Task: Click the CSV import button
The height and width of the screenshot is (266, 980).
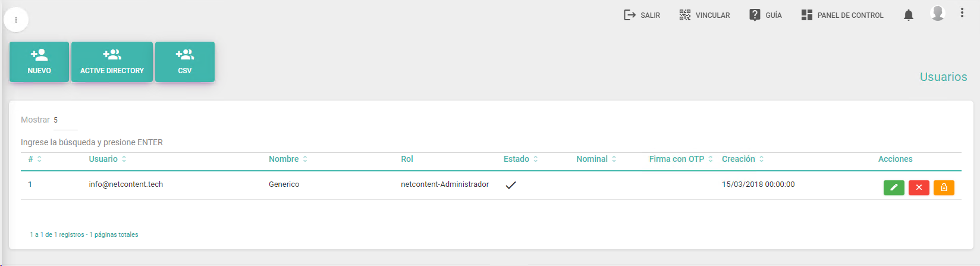Action: [x=185, y=62]
